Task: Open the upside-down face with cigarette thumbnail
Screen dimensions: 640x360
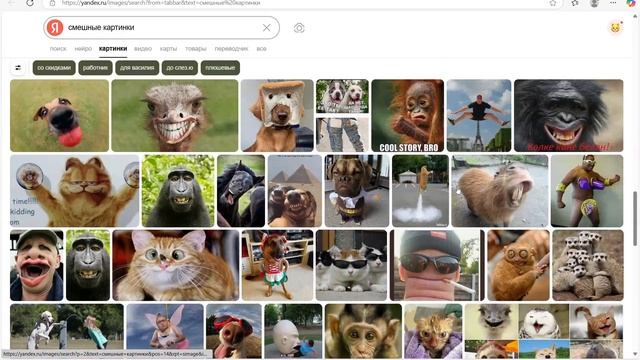Action: point(437,265)
